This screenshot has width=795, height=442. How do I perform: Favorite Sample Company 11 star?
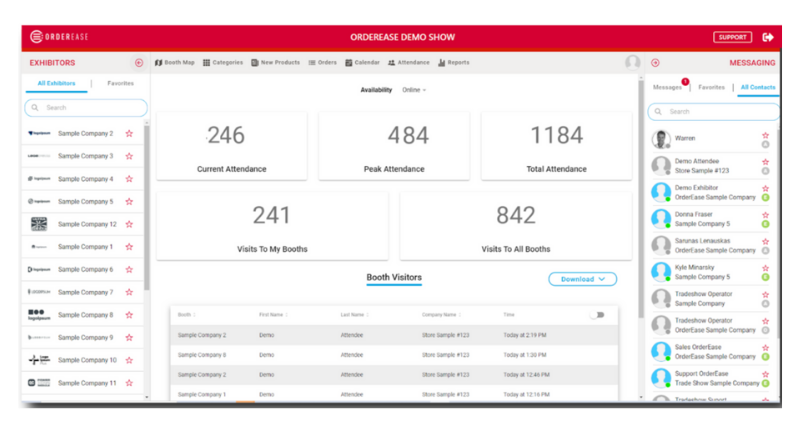(129, 383)
